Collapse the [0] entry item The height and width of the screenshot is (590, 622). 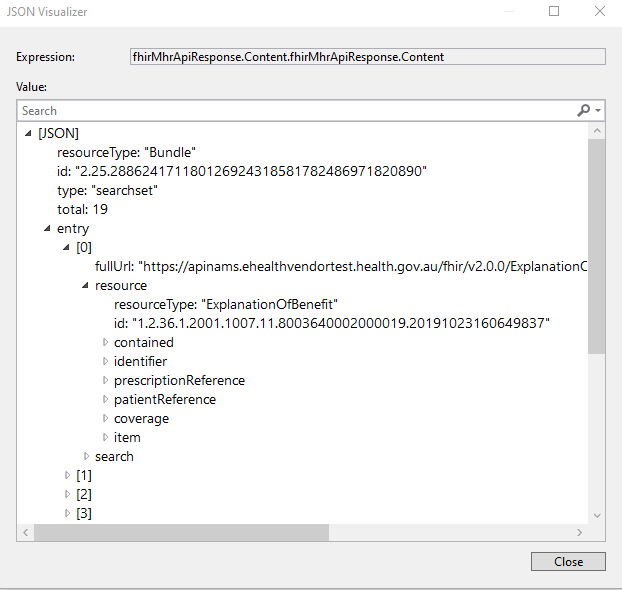pos(67,248)
